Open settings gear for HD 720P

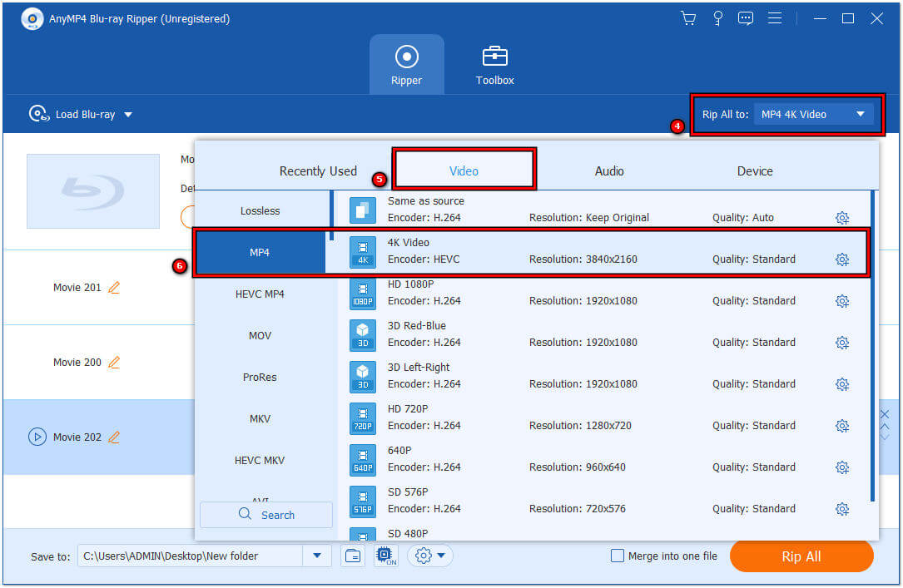842,426
